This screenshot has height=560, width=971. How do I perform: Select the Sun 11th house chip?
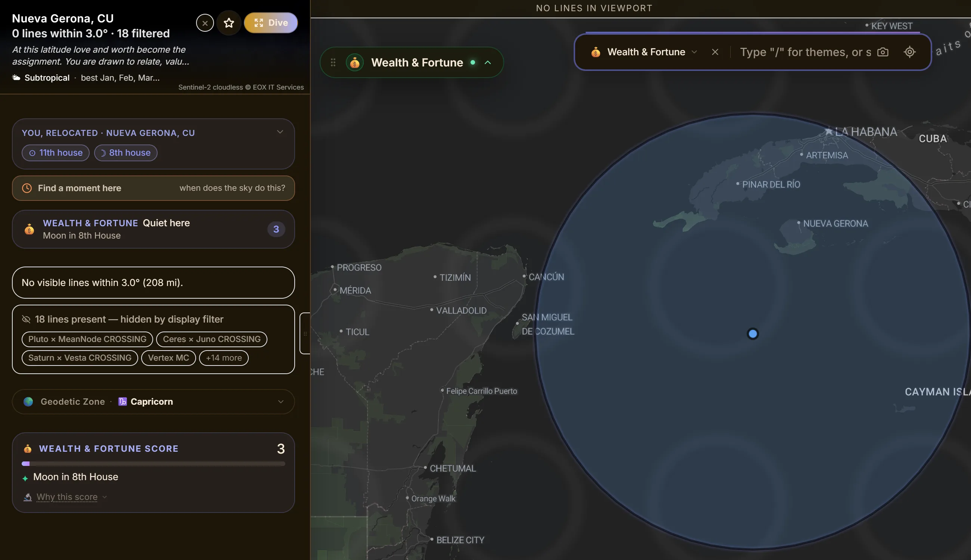pos(56,153)
